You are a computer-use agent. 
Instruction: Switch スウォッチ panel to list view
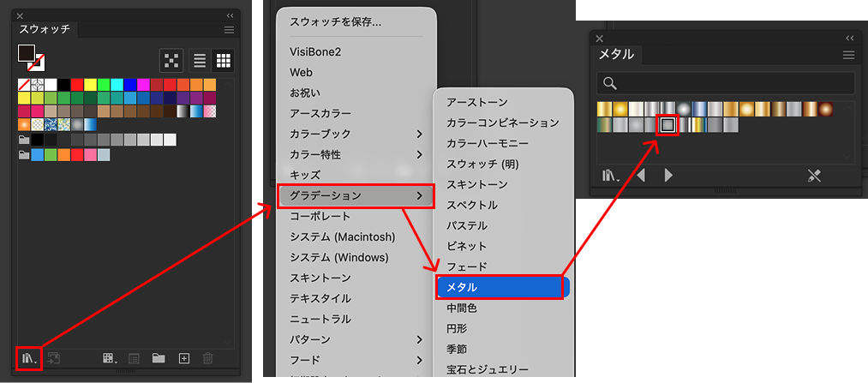200,61
